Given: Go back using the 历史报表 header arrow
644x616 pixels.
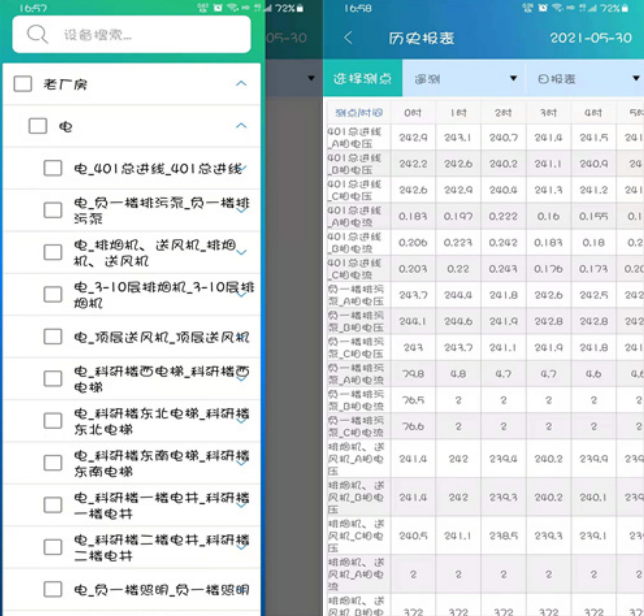Looking at the screenshot, I should tap(348, 38).
